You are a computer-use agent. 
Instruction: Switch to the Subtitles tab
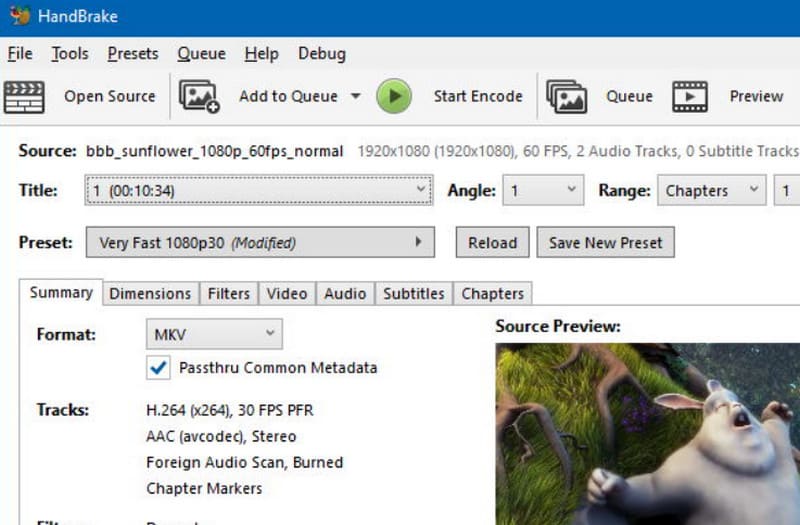point(414,293)
